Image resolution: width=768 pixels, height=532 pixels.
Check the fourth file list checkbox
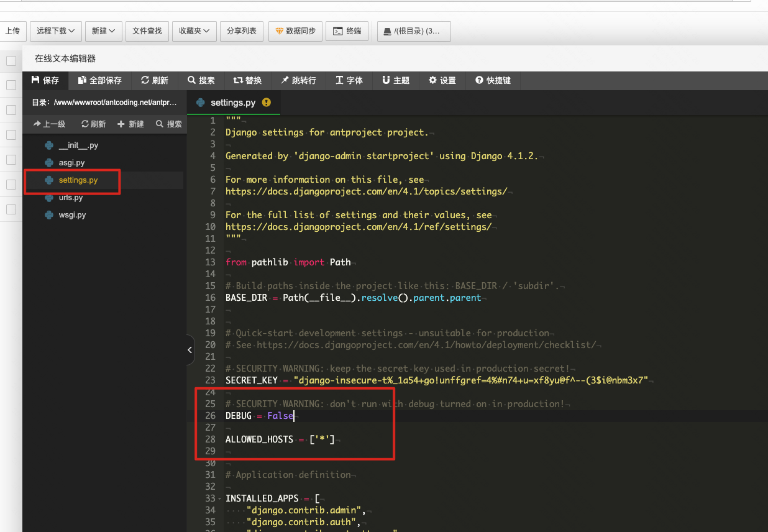point(11,135)
